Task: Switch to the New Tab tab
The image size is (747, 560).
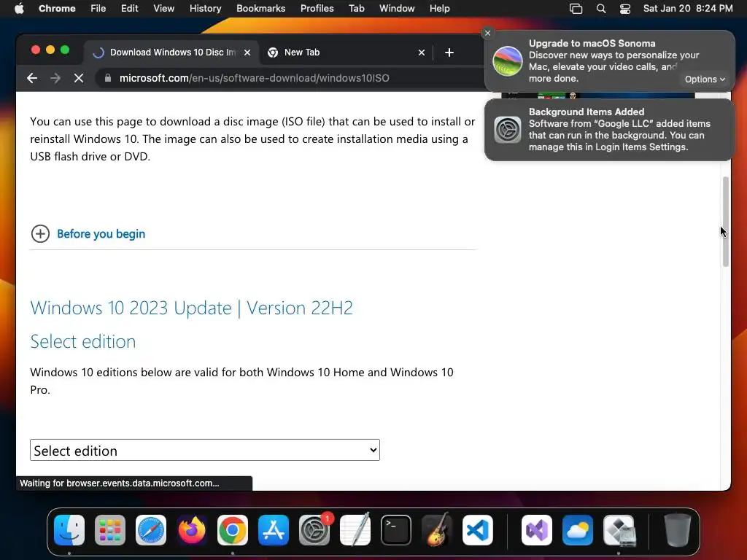Action: (346, 52)
